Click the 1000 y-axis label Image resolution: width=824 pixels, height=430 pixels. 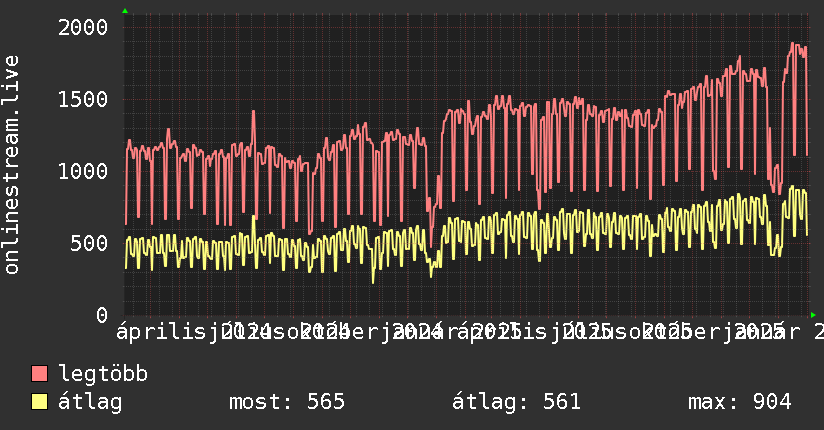(x=83, y=171)
